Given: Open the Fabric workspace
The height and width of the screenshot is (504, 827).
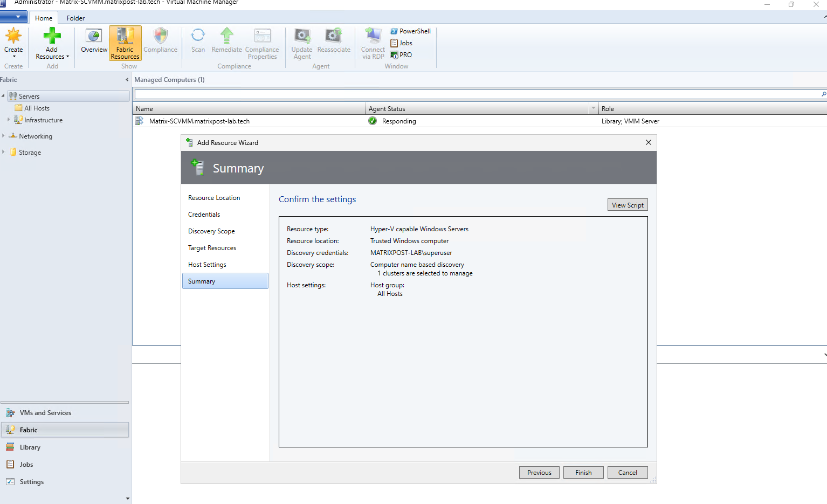Looking at the screenshot, I should [65, 430].
